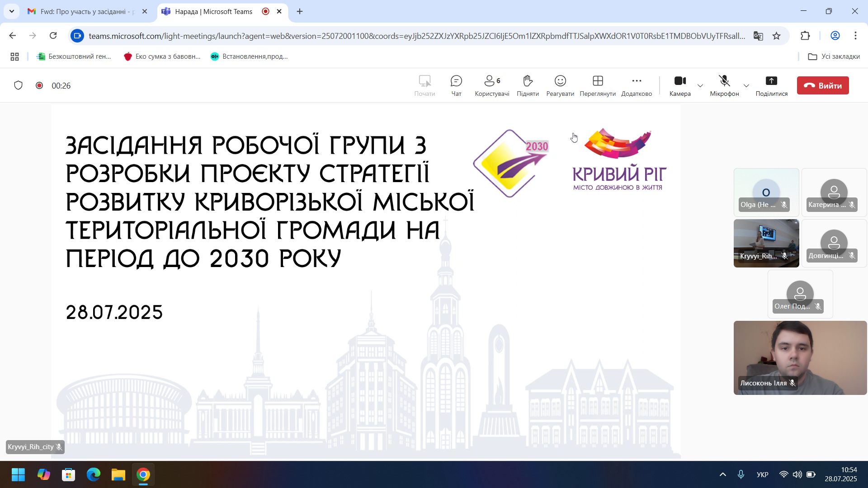Open the Усі закладки bookmarks folder
This screenshot has height=488, width=868.
pyautogui.click(x=834, y=56)
